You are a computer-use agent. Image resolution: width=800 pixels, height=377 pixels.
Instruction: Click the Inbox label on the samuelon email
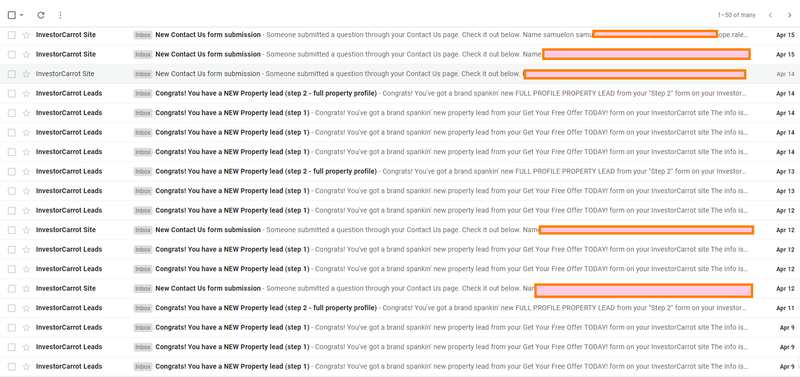point(143,35)
